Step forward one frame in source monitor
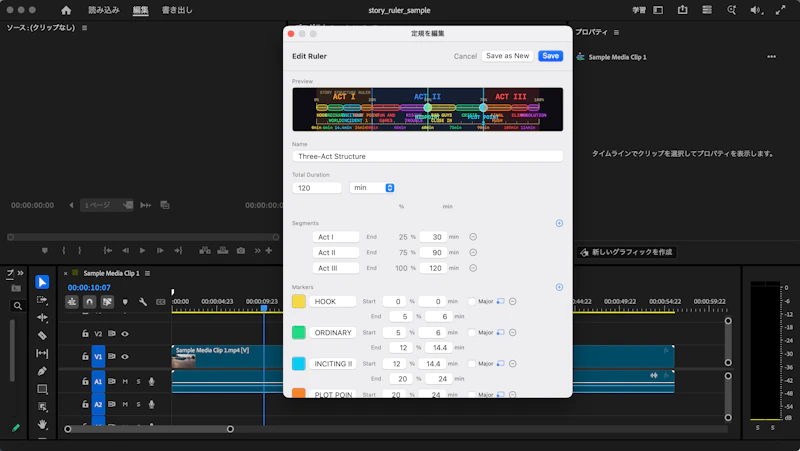Screen dimensions: 800x451 160,250
